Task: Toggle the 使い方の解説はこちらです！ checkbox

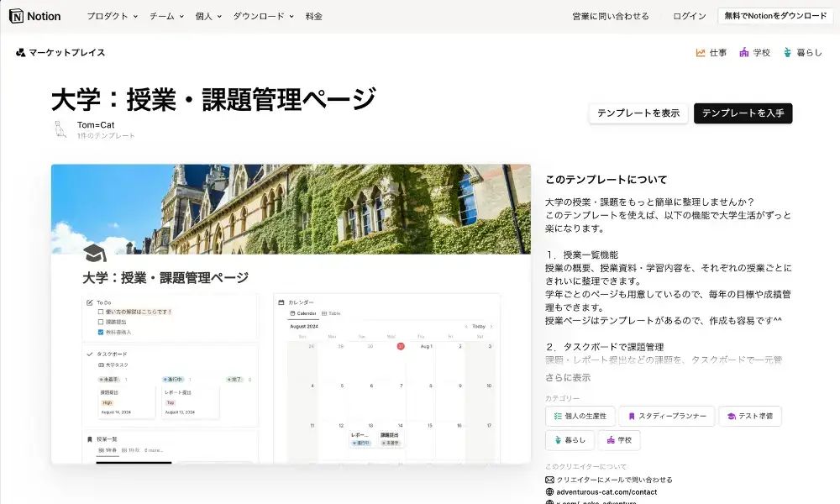Action: 101,312
